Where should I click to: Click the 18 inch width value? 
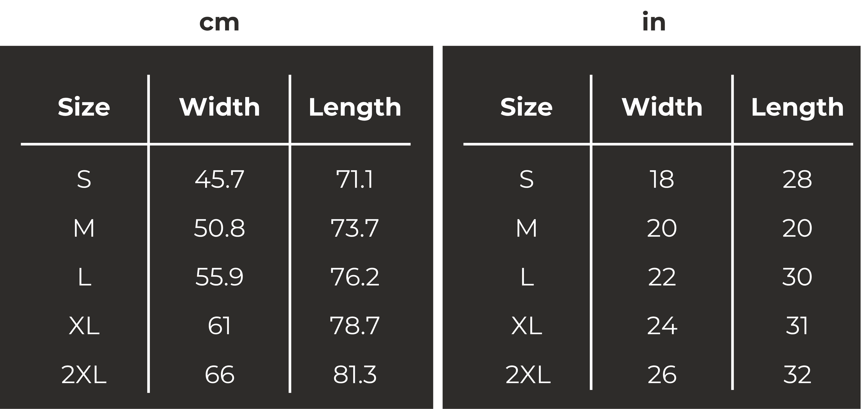coord(662,179)
